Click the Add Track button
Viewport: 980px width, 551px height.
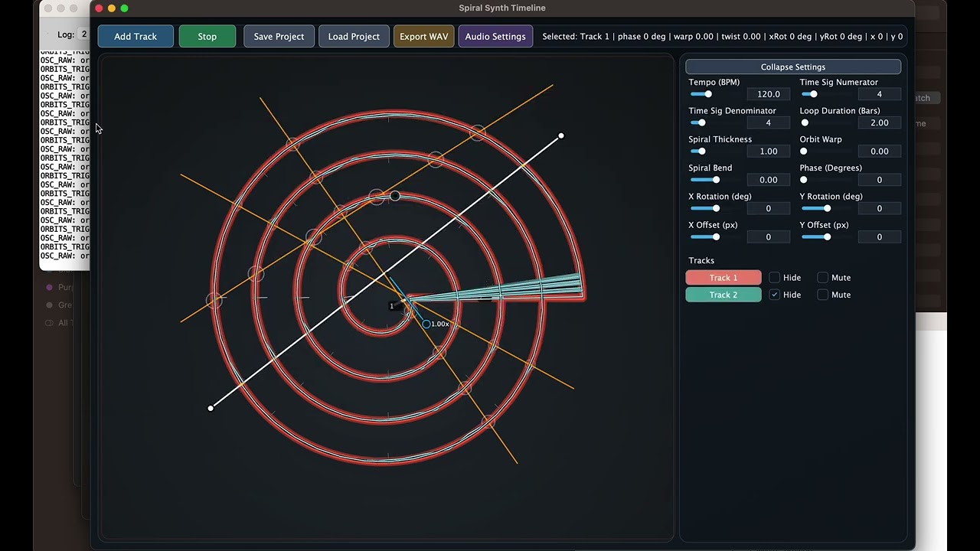pyautogui.click(x=136, y=37)
